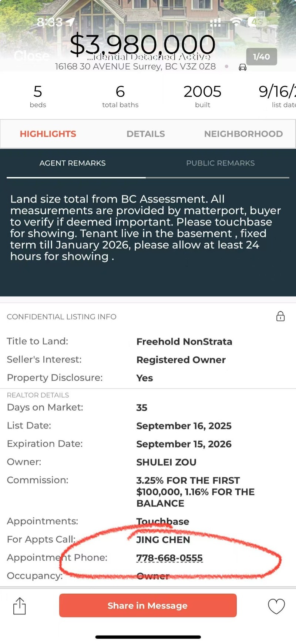Tap the Wi-Fi status icon
The image size is (296, 644).
(236, 21)
